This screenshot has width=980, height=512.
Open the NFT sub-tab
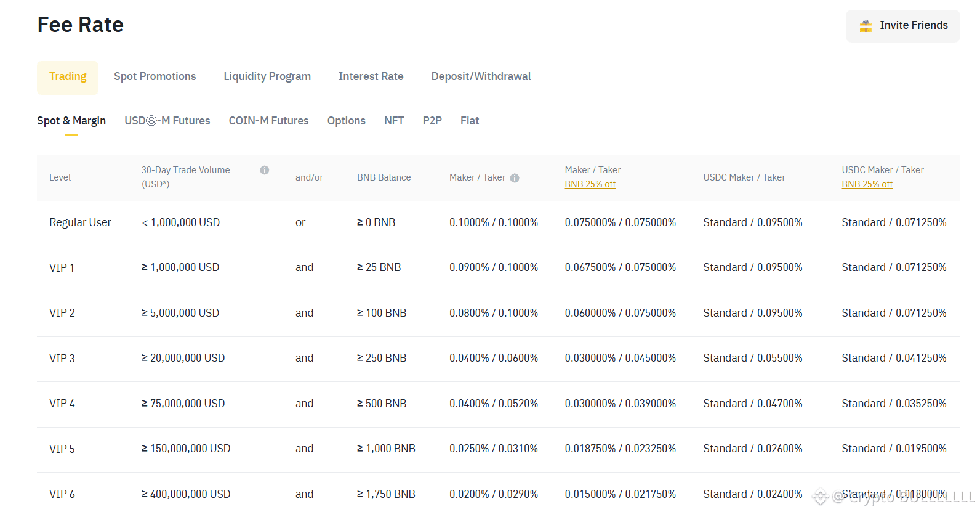click(395, 121)
